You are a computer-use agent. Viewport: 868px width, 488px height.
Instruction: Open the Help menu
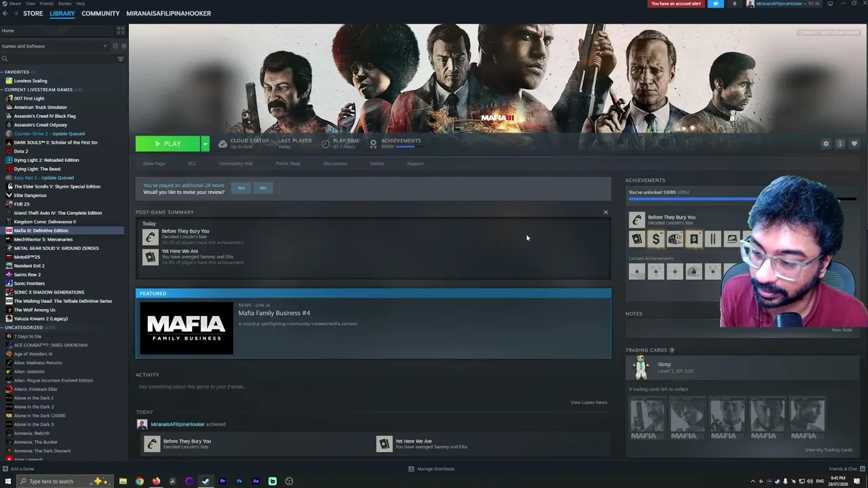pos(81,3)
